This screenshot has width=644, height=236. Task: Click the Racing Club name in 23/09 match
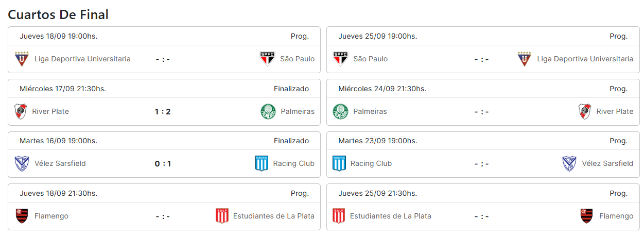pyautogui.click(x=371, y=164)
